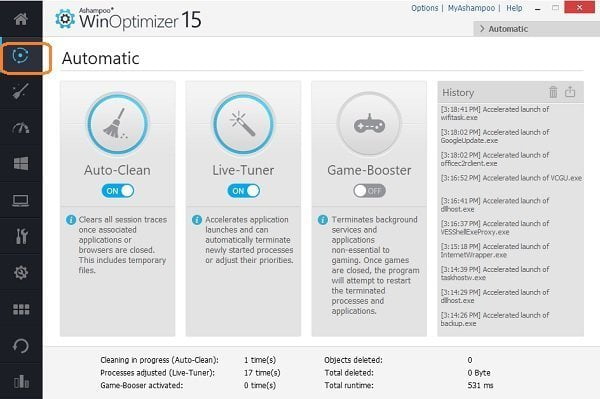Click the Game-Booster title text
The height and width of the screenshot is (399, 600).
[369, 170]
